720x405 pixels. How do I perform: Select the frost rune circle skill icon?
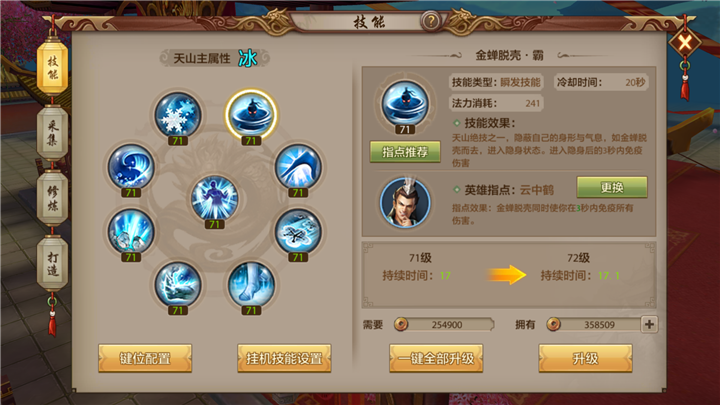298,231
